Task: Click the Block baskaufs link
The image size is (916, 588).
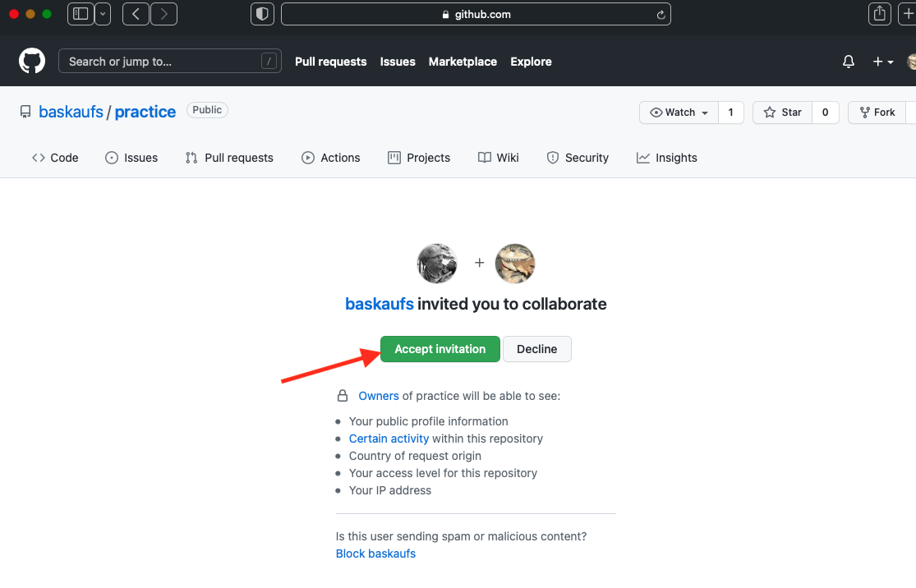Action: pyautogui.click(x=375, y=554)
